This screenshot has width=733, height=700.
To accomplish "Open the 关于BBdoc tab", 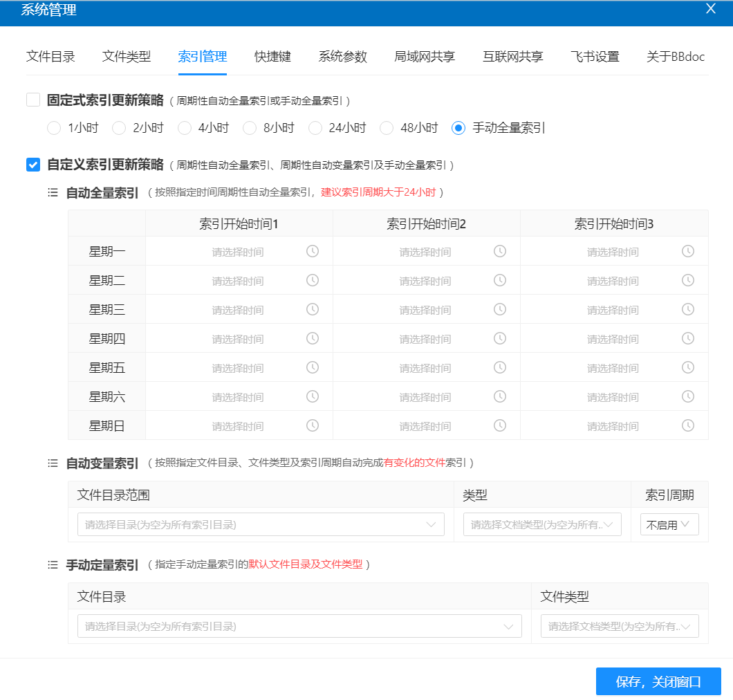I will [676, 57].
